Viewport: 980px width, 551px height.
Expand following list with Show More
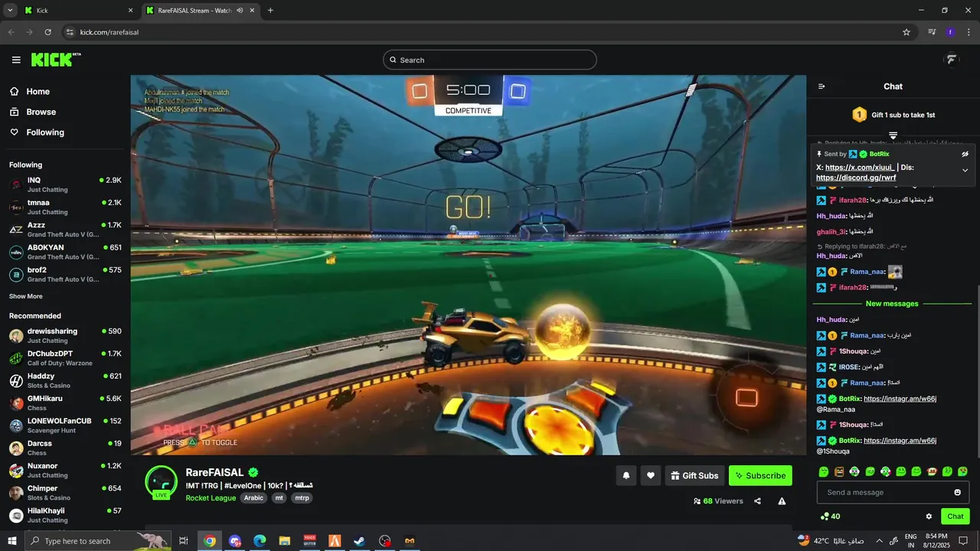[x=26, y=296]
